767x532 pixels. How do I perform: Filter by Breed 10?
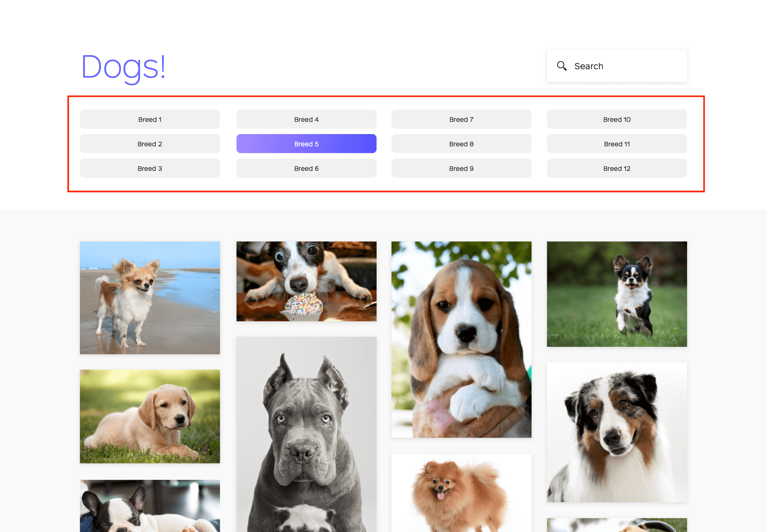[x=616, y=119]
